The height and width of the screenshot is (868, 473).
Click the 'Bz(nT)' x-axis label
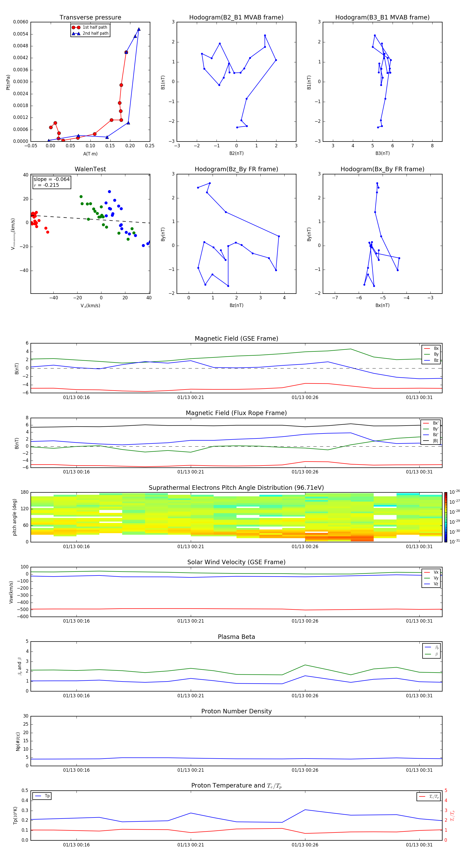[x=236, y=305]
